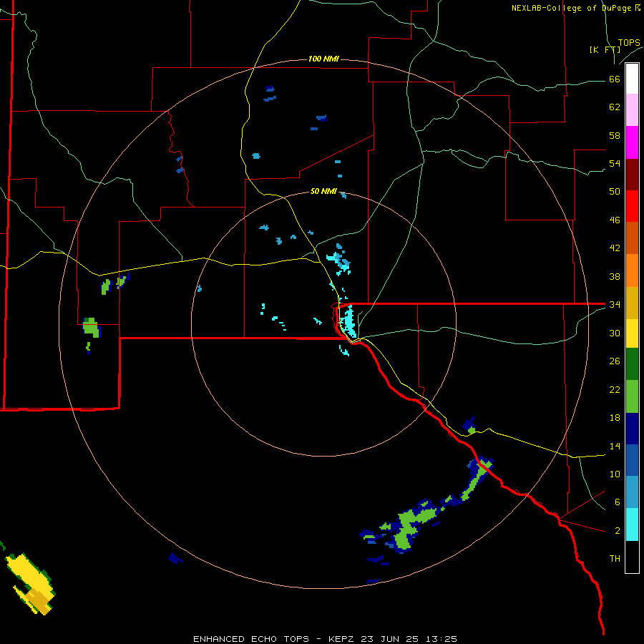Click the legend value '26'

[x=615, y=361]
